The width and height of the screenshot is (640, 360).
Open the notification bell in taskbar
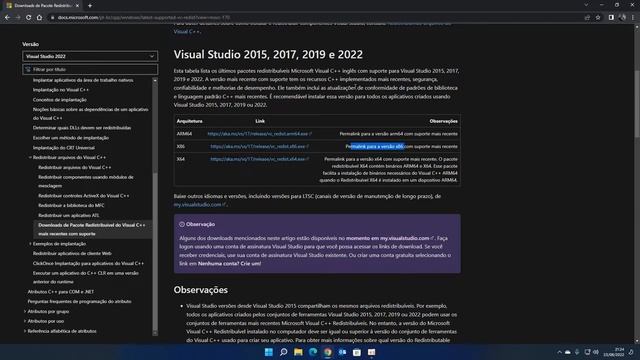(631, 352)
